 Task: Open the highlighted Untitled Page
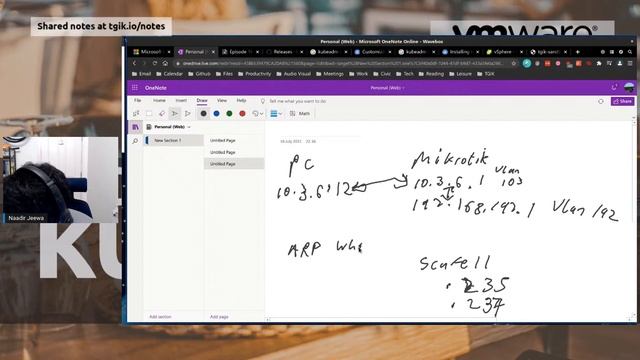[234, 164]
